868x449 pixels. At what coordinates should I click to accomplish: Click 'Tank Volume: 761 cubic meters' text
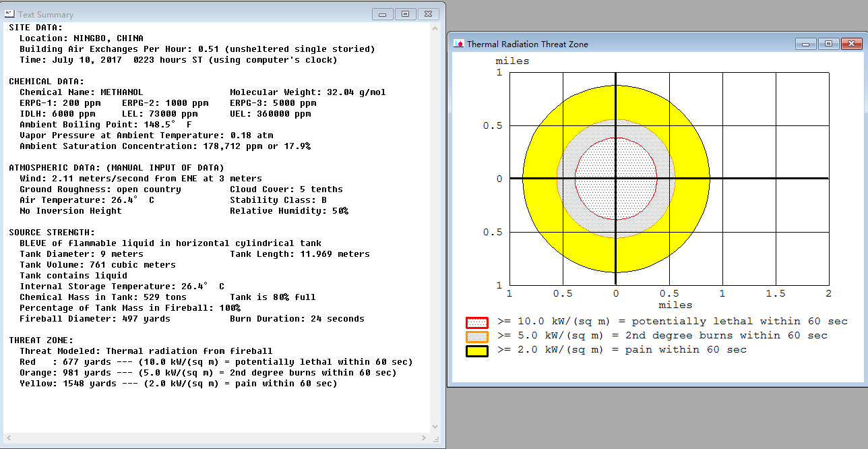tap(98, 265)
